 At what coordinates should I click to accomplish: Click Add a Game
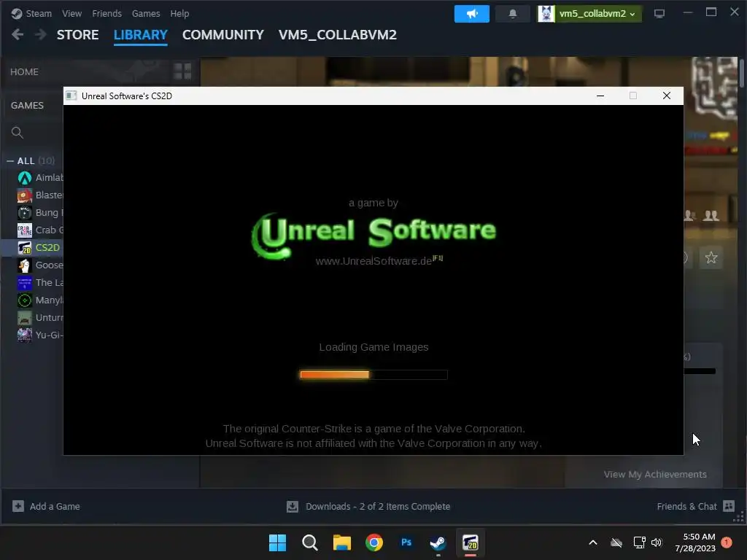[46, 506]
